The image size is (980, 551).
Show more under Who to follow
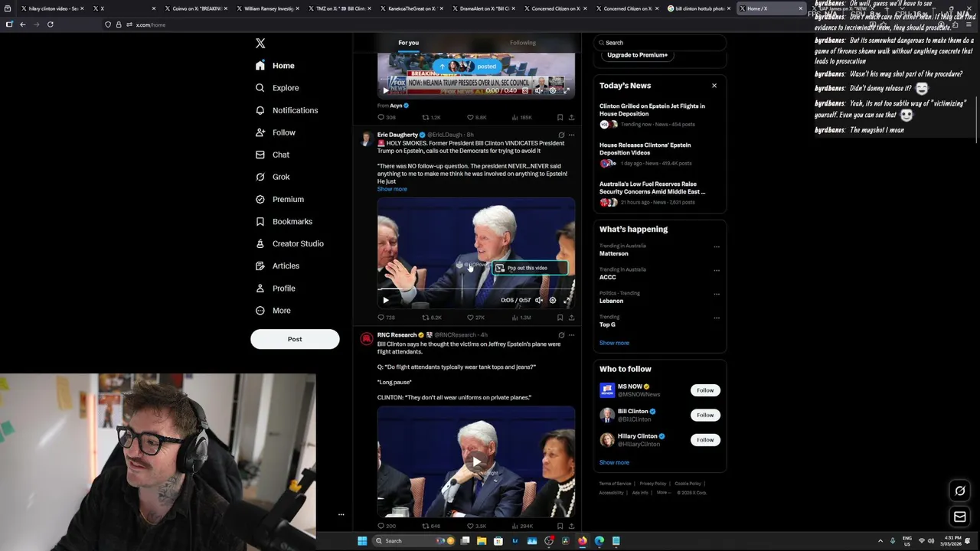pos(614,462)
